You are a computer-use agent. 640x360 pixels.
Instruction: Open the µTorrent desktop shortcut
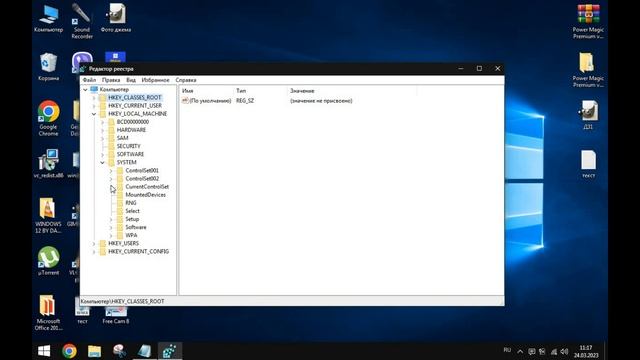[x=49, y=261]
